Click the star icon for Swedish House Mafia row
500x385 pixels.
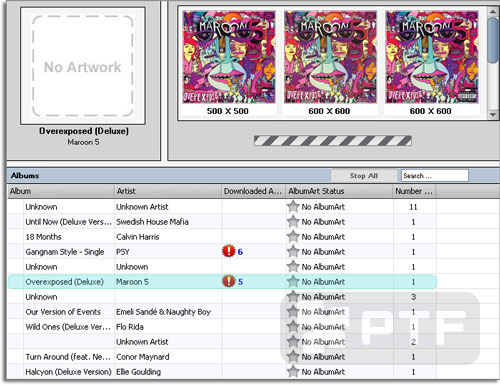coord(293,221)
